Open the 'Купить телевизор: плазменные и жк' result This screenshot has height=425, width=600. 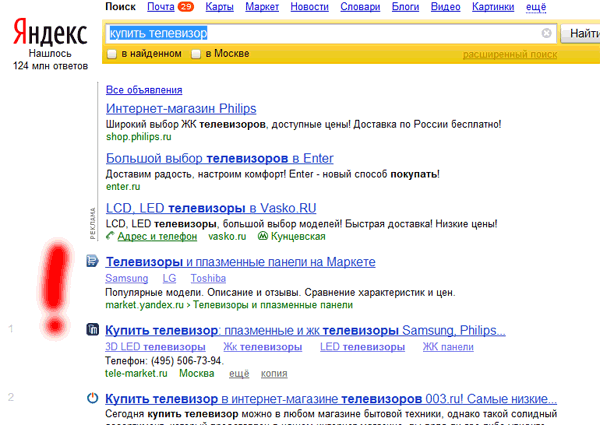[305, 331]
